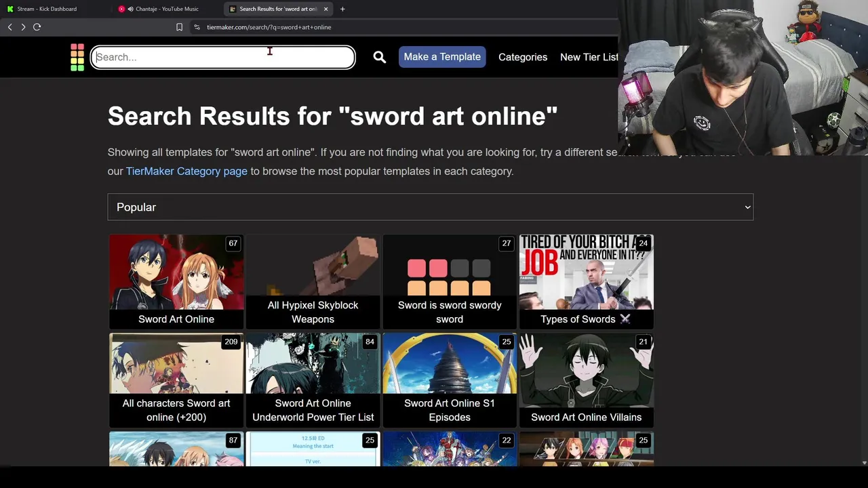Open the Sword Art Online S1 Episodes template
This screenshot has height=488, width=868.
click(x=450, y=380)
